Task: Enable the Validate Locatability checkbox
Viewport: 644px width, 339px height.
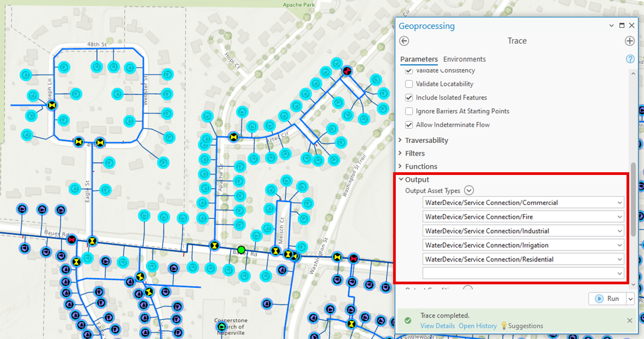Action: point(409,84)
